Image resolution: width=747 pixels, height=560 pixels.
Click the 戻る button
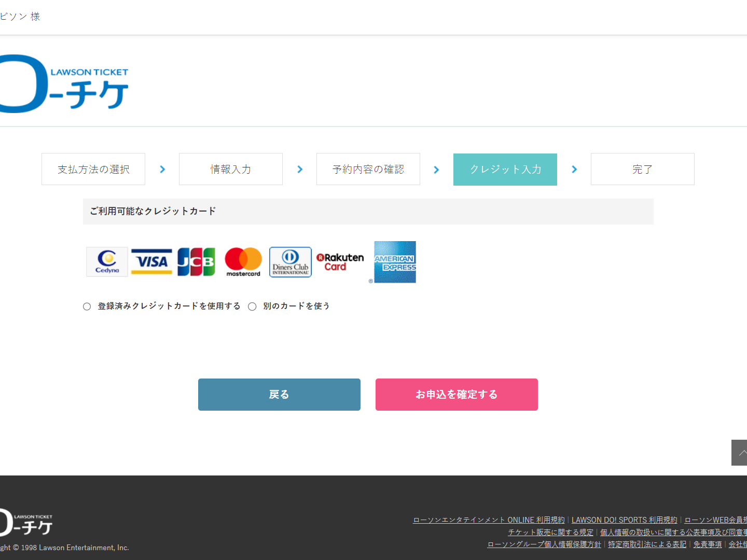click(x=279, y=395)
